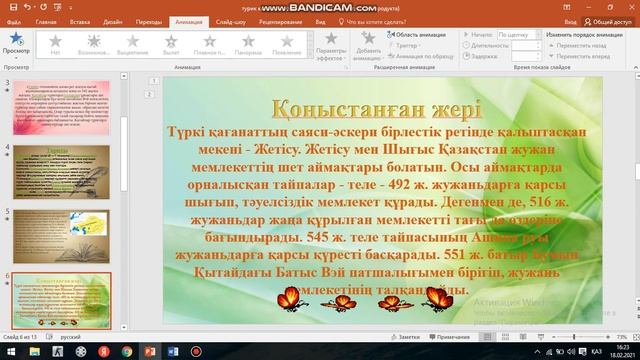Screen dimensions: 640x360
Task: Open ribbon display options icon
Action: coord(567,7)
